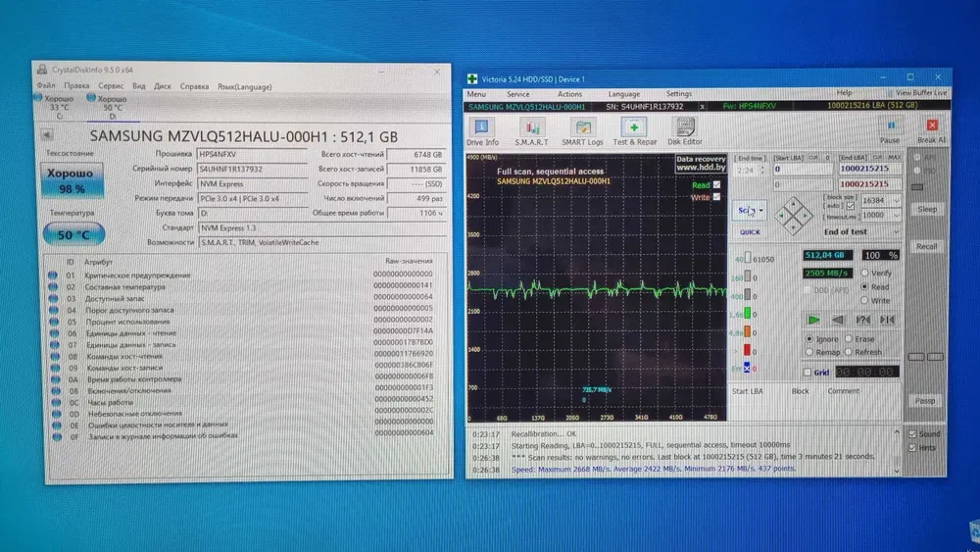The width and height of the screenshot is (980, 552).
Task: Open Язык(Language) menu in CrystalDiskInfo
Action: pyautogui.click(x=244, y=87)
